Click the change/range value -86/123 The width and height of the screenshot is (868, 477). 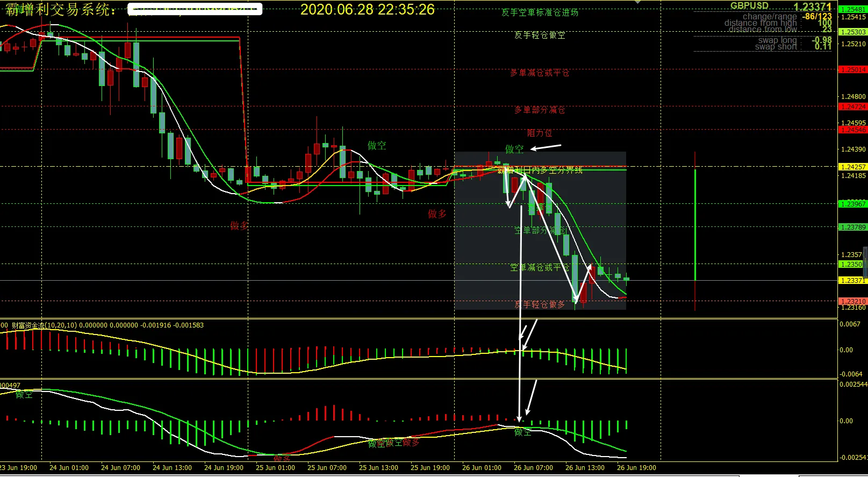(817, 17)
